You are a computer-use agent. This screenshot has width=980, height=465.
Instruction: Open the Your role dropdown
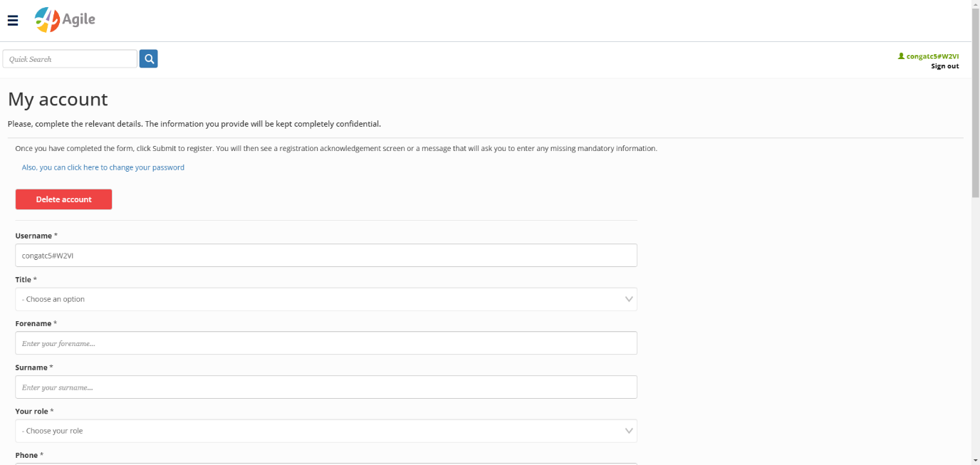point(326,431)
